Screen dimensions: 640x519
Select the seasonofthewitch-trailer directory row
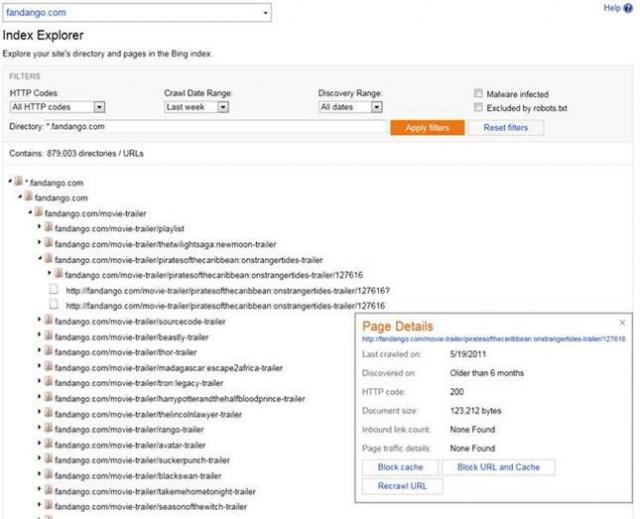click(151, 507)
